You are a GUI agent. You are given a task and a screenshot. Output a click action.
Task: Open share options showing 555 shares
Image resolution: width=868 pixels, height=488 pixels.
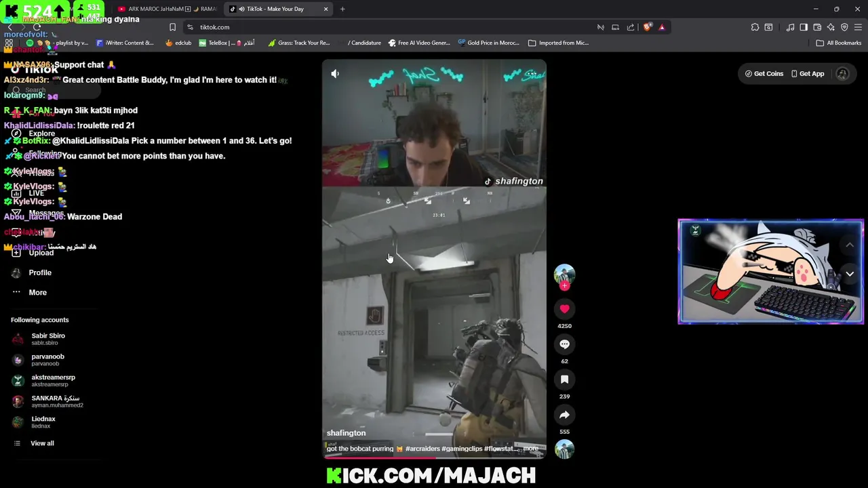(x=564, y=415)
